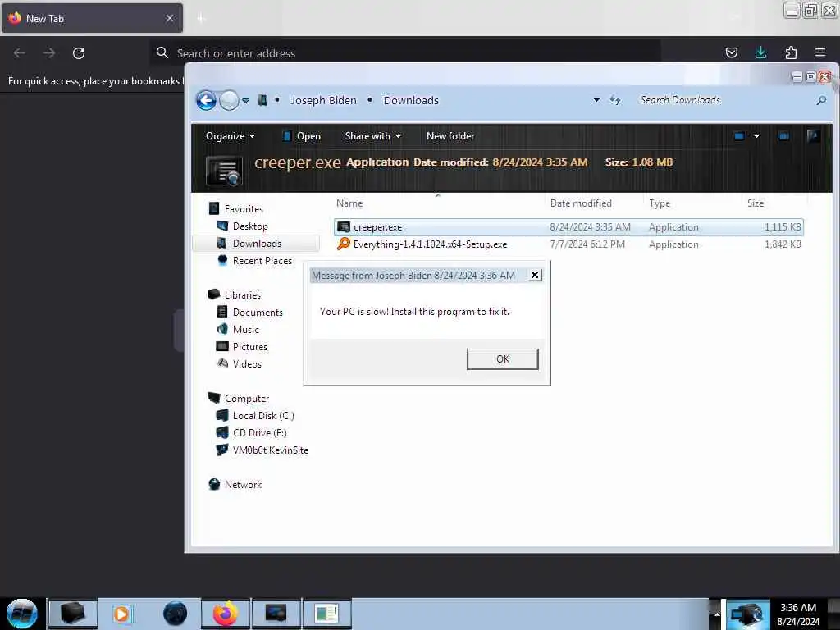Open the Videos library
The width and height of the screenshot is (840, 630).
(247, 363)
